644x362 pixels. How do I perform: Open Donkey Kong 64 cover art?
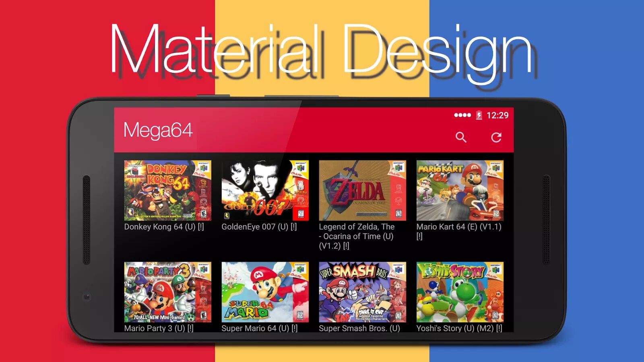coord(167,190)
